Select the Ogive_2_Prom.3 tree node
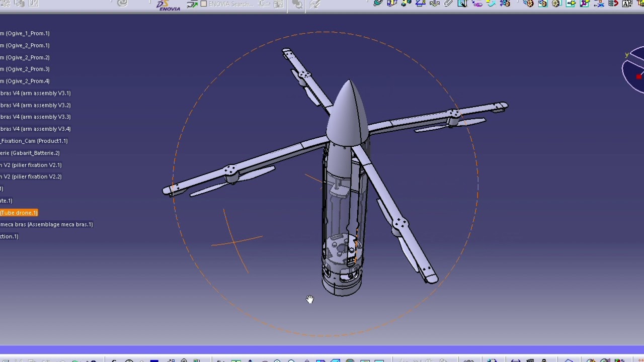This screenshot has width=644, height=362. pos(26,69)
